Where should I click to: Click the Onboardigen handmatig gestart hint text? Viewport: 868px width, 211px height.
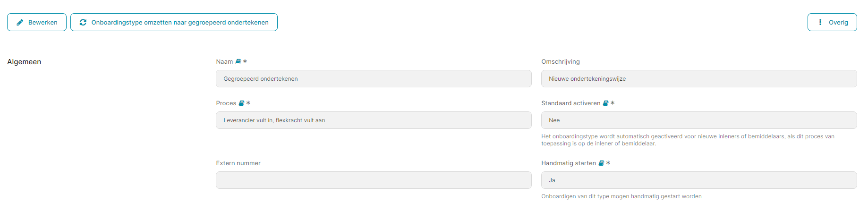621,196
